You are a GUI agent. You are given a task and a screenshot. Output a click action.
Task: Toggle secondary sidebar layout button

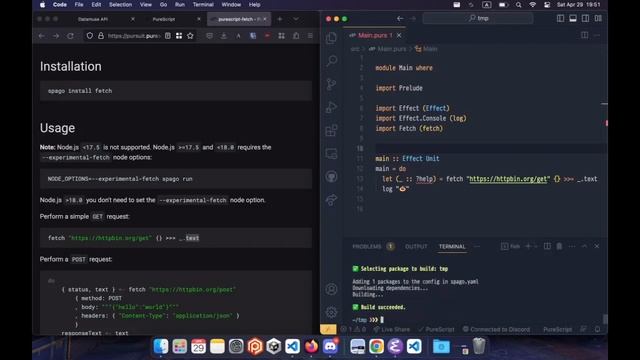tap(585, 18)
